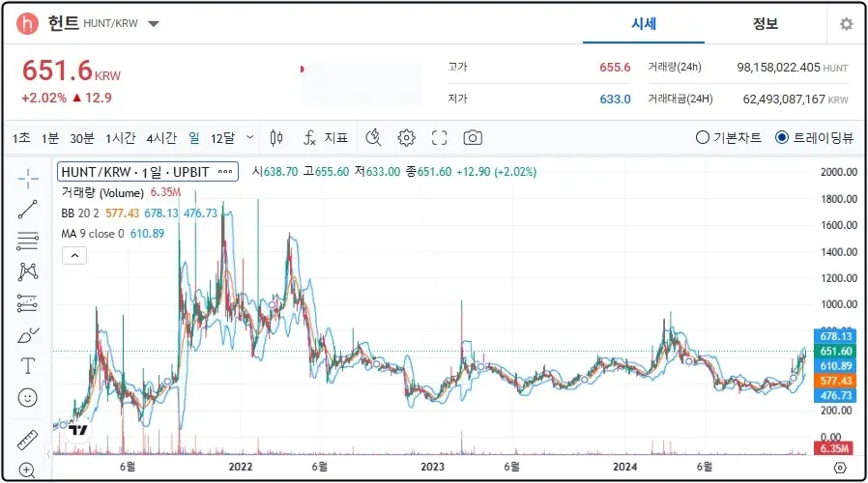Click the indicator templates quick icon
Viewport: 868px width, 483px height.
coord(374,138)
